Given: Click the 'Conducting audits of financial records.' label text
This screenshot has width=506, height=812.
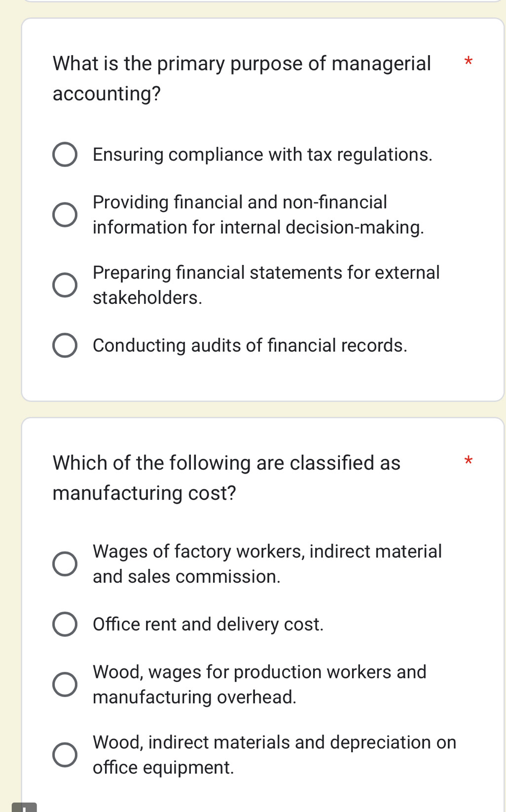Looking at the screenshot, I should pos(250,345).
